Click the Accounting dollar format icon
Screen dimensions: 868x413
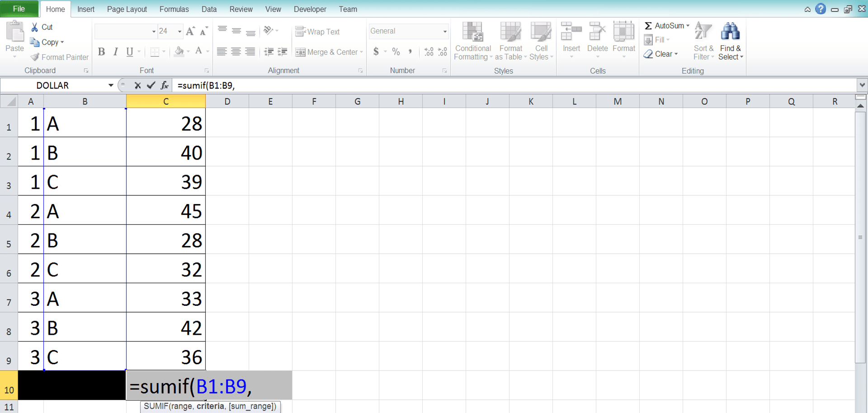pyautogui.click(x=376, y=52)
